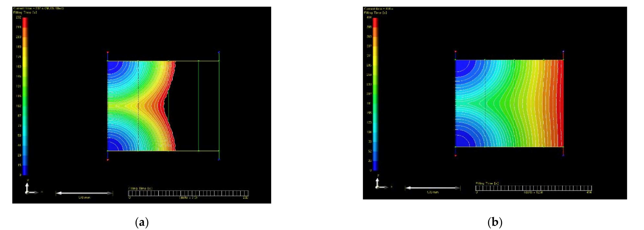Screen dimensions: 644x230
Task: Click the Filling Time contour bar in (a)
Action: 188,193
